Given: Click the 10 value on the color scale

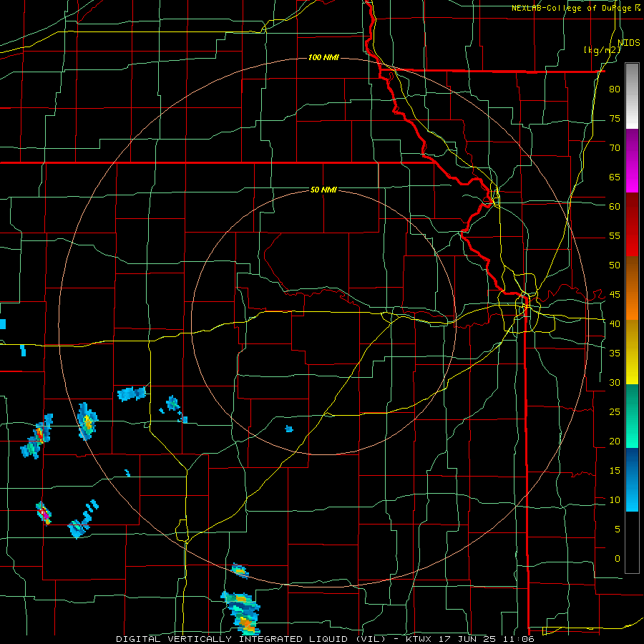Looking at the screenshot, I should click(615, 500).
